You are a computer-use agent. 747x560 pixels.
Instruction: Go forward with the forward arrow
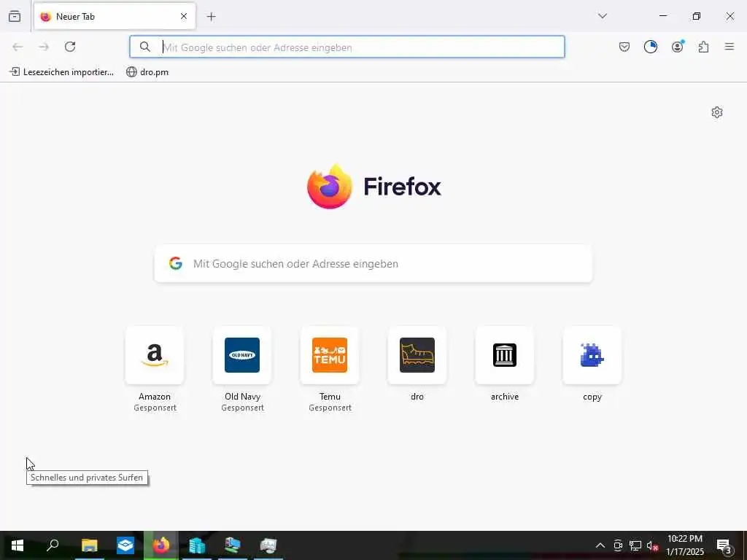[x=44, y=47]
